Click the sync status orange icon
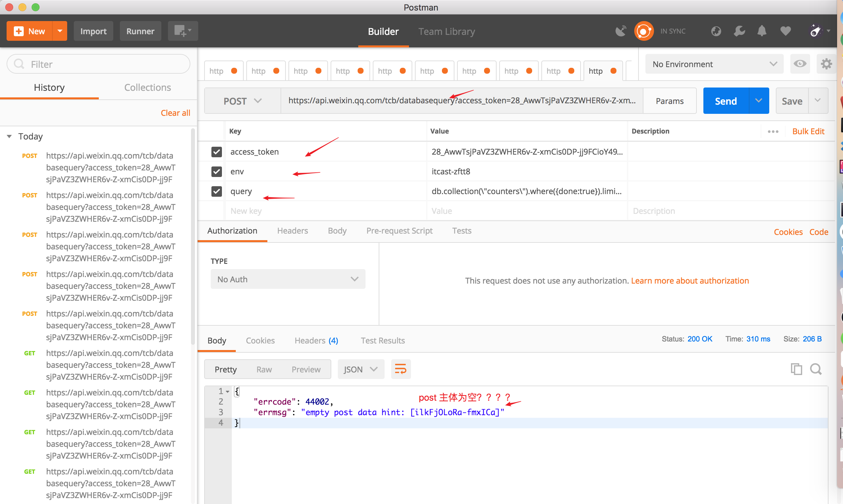 (x=644, y=31)
